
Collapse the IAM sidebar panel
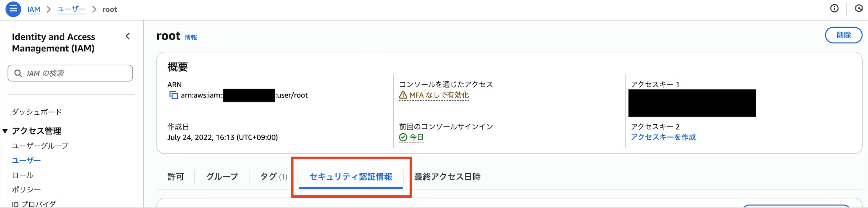pyautogui.click(x=128, y=36)
